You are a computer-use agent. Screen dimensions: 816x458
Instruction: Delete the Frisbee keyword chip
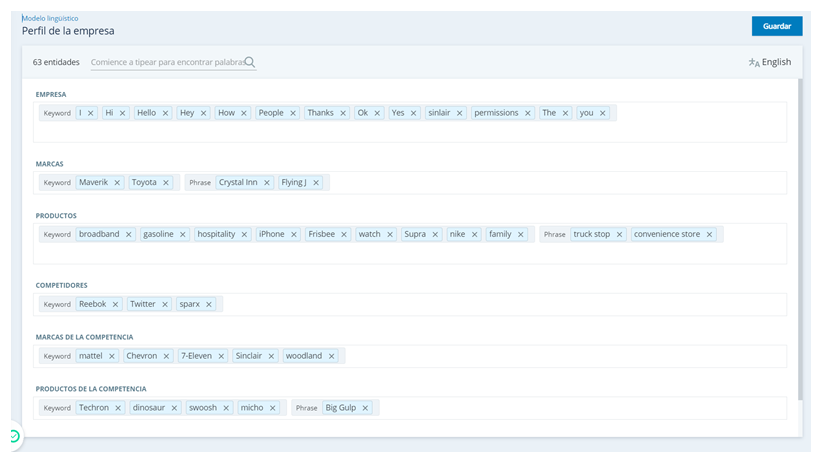tap(344, 234)
